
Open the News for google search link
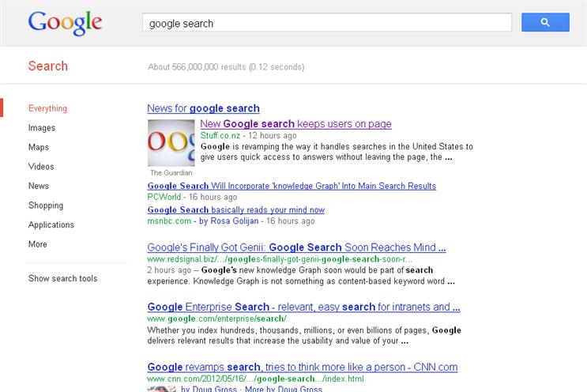[x=203, y=108]
